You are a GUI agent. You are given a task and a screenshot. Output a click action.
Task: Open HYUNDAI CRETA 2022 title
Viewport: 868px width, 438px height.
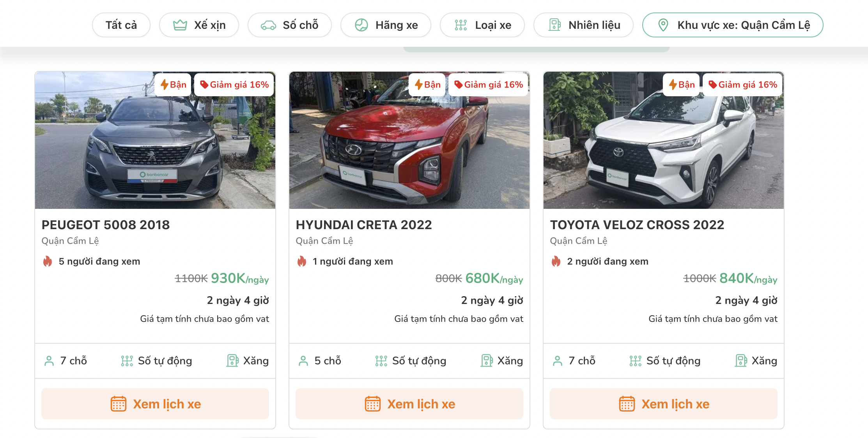(364, 225)
